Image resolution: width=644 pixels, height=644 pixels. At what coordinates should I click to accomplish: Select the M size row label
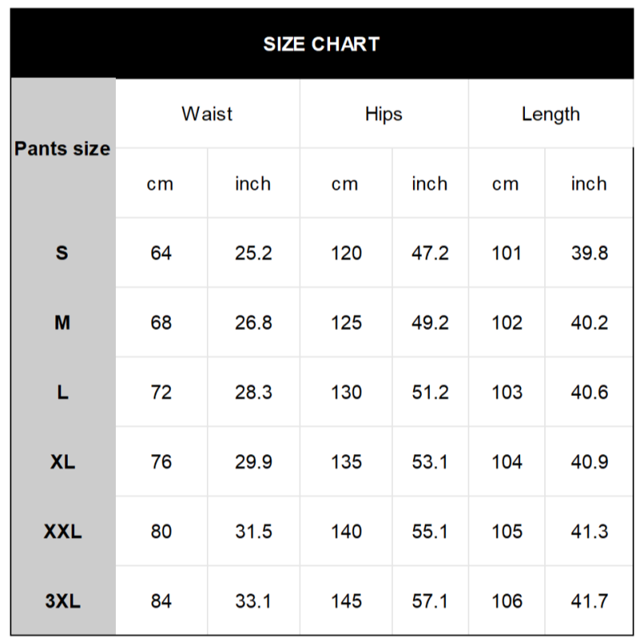coord(63,323)
